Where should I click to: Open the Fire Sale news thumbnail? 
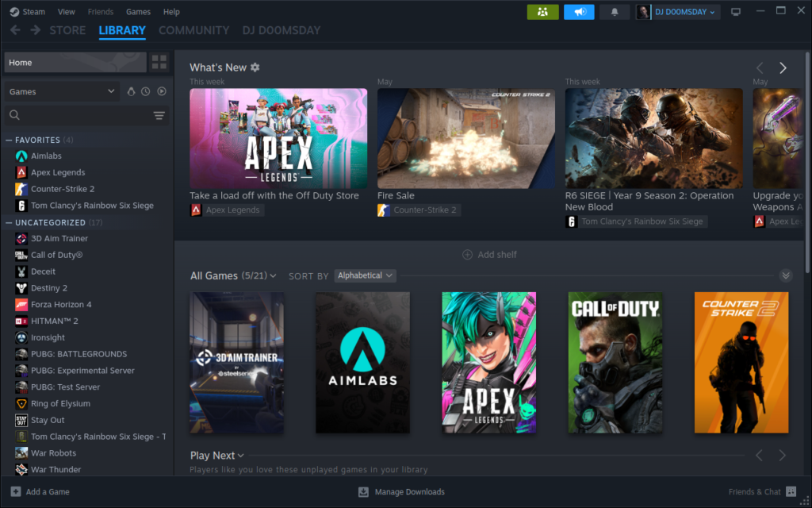[x=466, y=138]
